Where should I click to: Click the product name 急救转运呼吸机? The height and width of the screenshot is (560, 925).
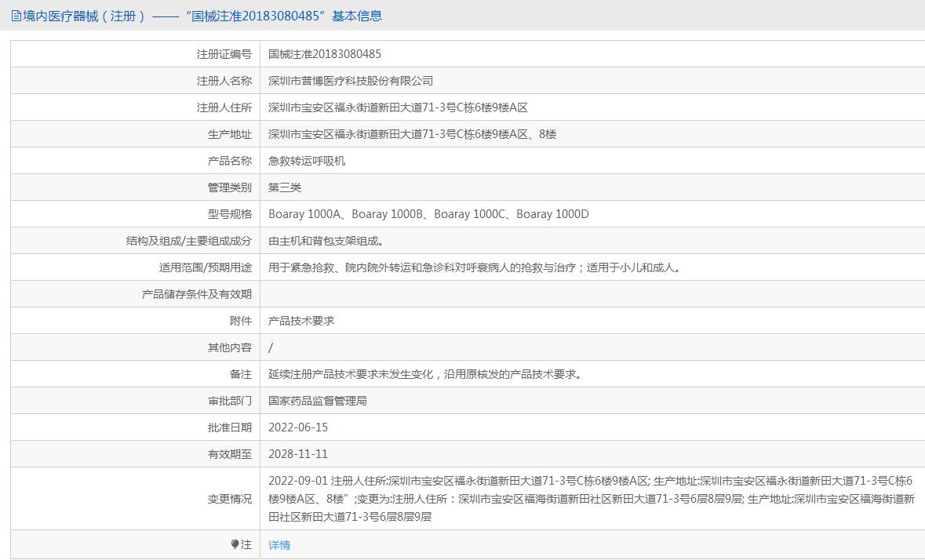pos(307,161)
